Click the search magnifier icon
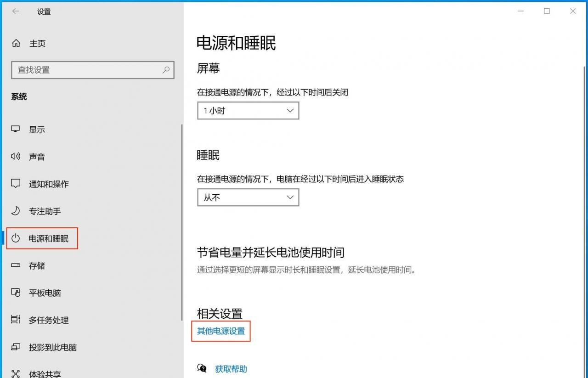Image resolution: width=588 pixels, height=378 pixels. pyautogui.click(x=166, y=70)
